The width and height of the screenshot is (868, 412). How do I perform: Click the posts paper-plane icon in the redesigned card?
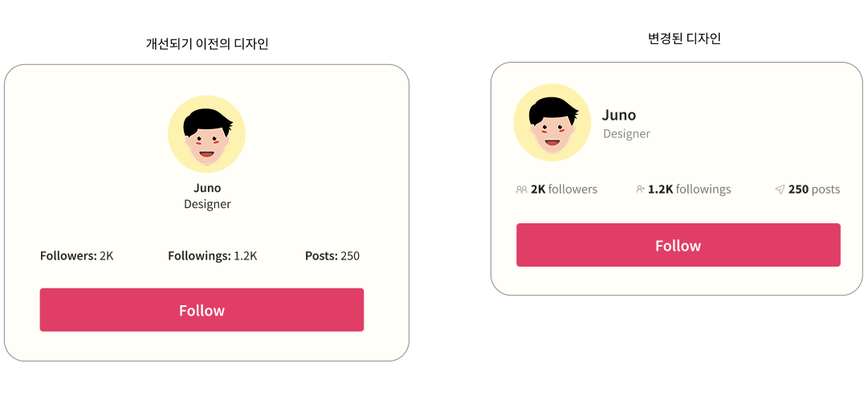780,190
